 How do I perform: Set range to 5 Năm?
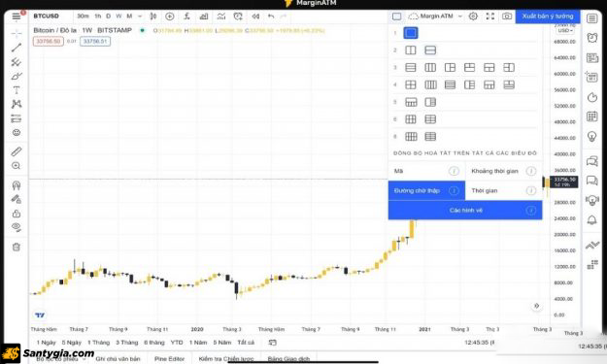click(x=221, y=343)
